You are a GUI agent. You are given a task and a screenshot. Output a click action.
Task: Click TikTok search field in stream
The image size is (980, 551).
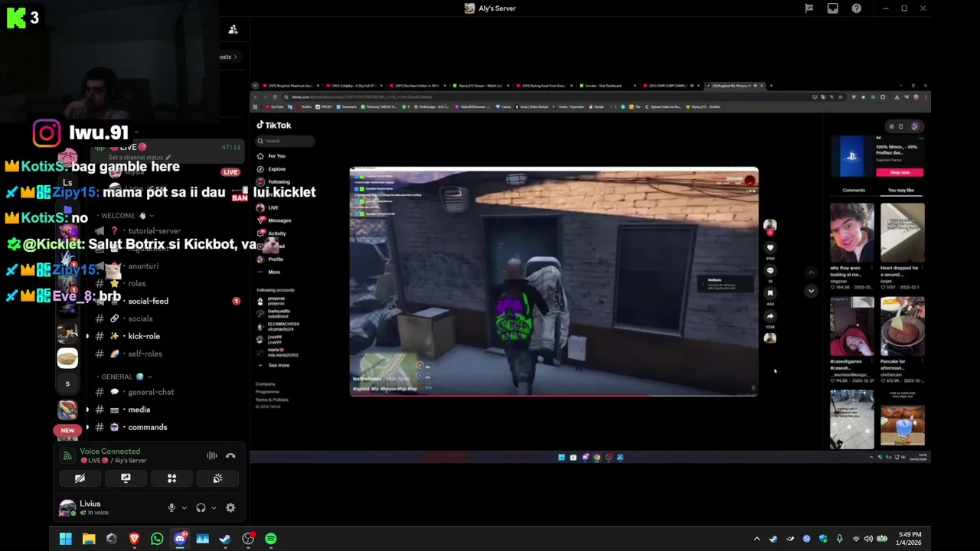(x=286, y=141)
